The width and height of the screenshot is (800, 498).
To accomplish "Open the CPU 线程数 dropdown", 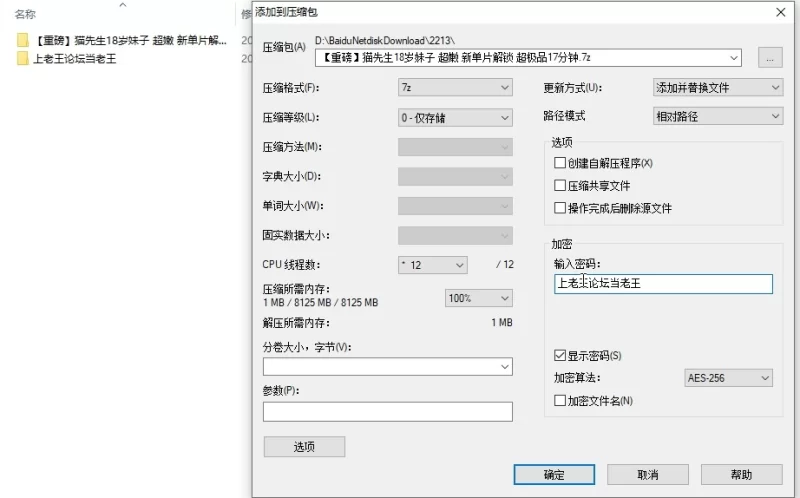I will coord(432,265).
